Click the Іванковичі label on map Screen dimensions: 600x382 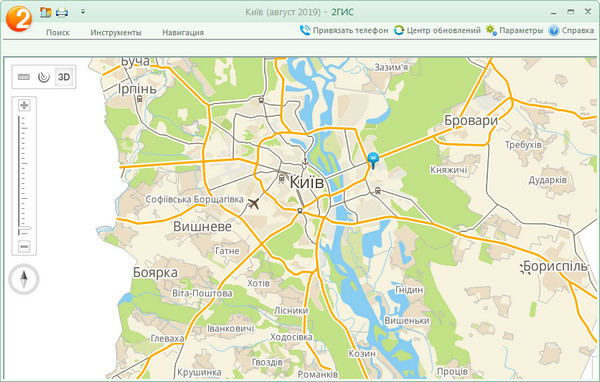click(x=231, y=328)
